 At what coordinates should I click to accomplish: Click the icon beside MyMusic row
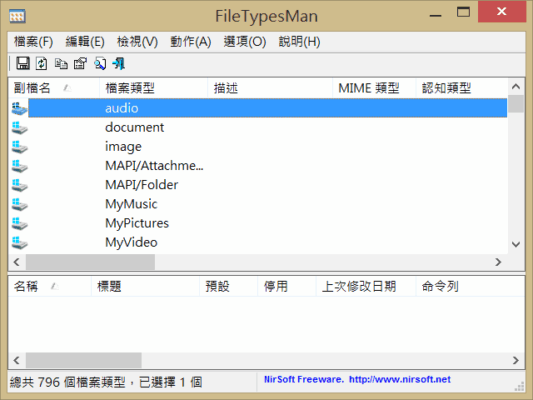[x=19, y=204]
